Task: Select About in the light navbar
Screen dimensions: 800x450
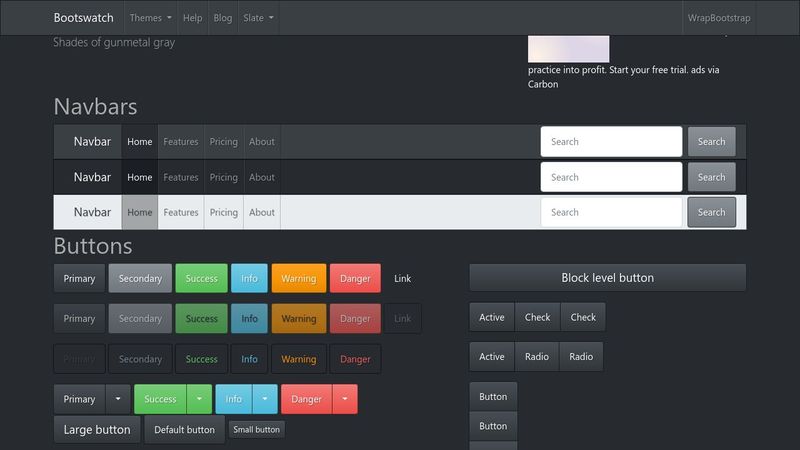Action: 262,212
